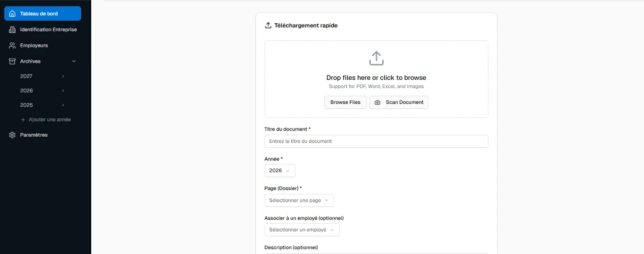Go to Paramètres in the sidebar
644x254 pixels.
34,135
